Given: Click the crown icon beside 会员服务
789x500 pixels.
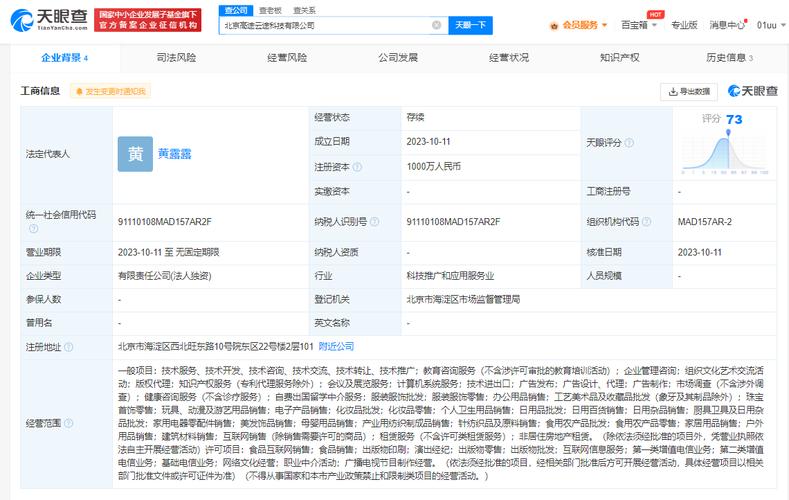Looking at the screenshot, I should [x=554, y=25].
